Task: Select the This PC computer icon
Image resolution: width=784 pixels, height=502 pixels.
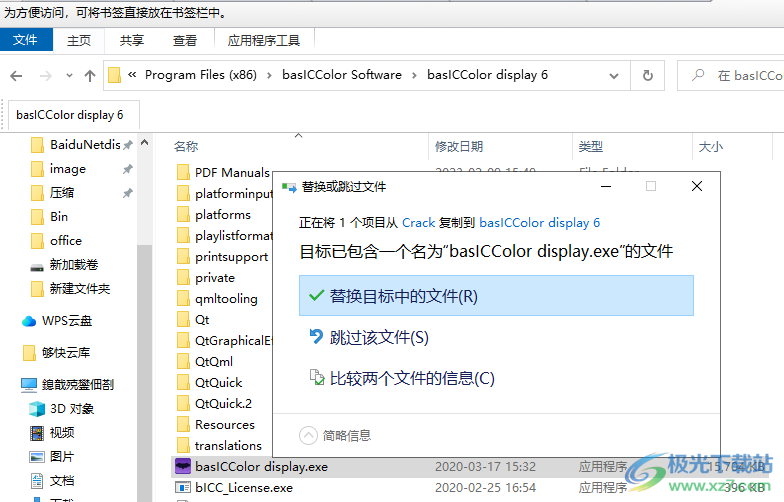Action: pos(29,385)
